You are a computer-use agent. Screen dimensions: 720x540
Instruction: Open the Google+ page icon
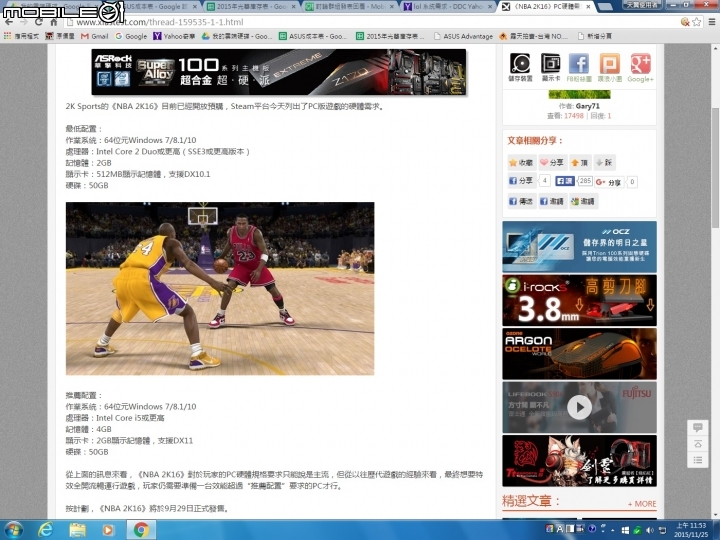tap(641, 67)
